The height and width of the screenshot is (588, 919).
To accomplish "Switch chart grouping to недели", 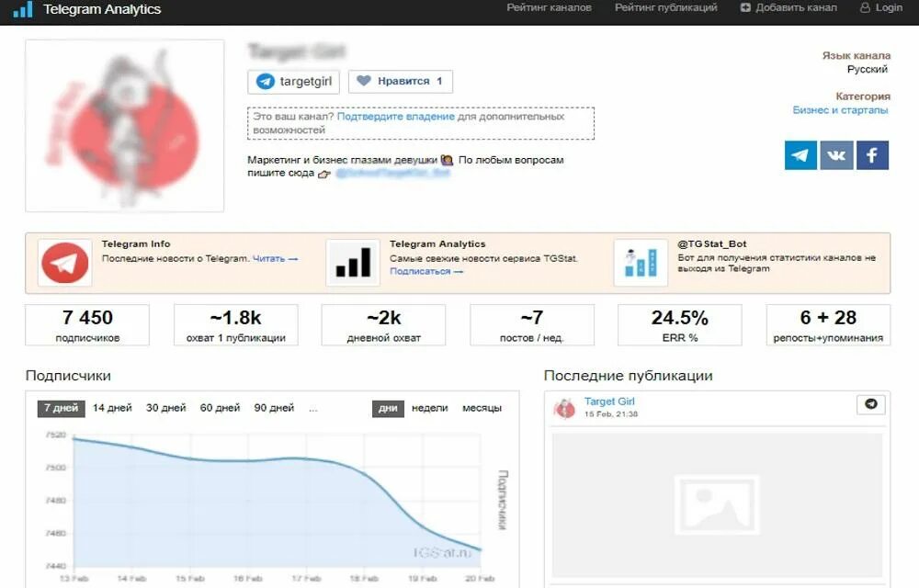I will click(x=429, y=408).
